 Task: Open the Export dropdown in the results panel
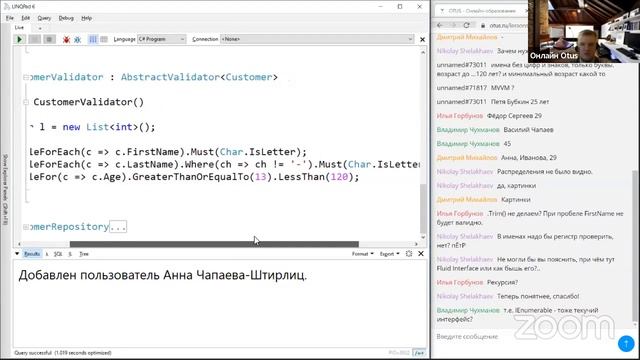tap(389, 254)
